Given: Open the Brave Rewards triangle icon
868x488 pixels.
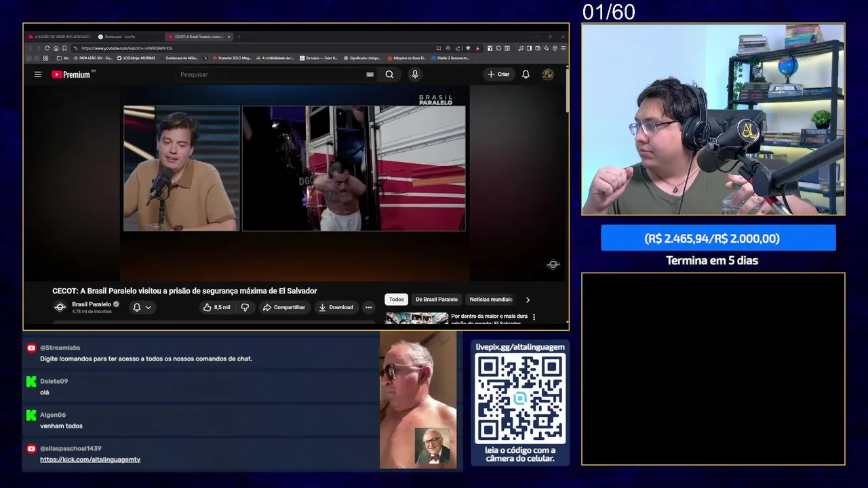Looking at the screenshot, I should [x=477, y=48].
